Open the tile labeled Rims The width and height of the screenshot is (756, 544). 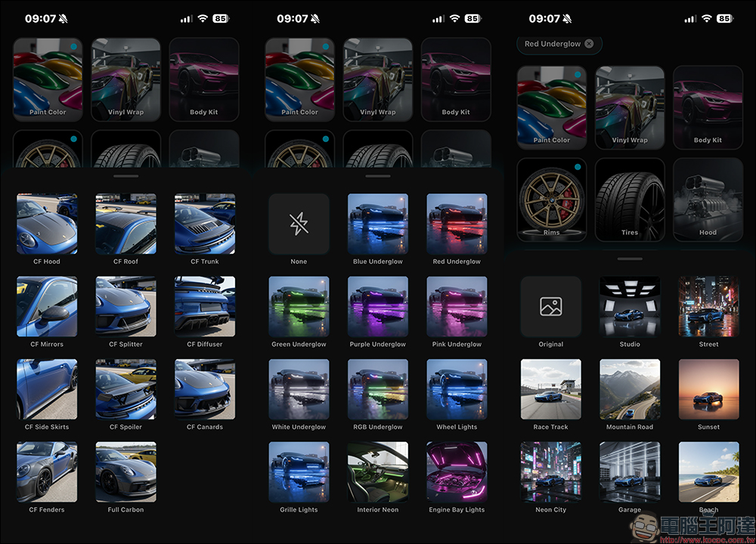(551, 199)
